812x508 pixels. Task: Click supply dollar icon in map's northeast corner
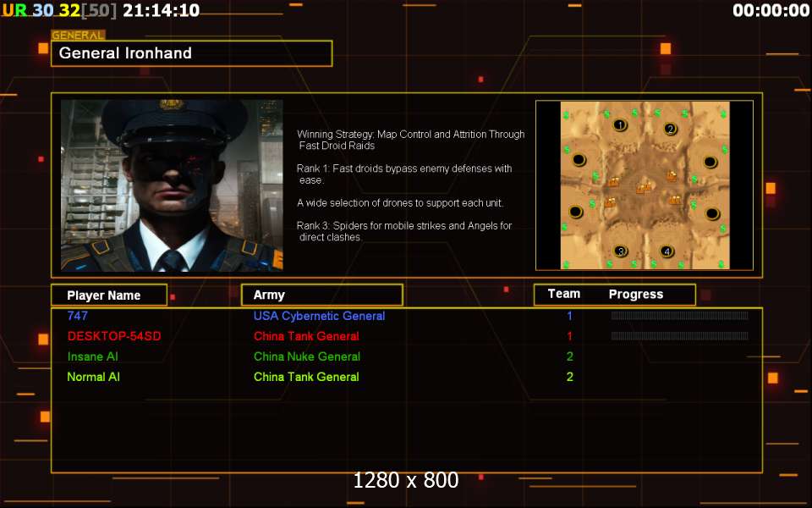(723, 114)
